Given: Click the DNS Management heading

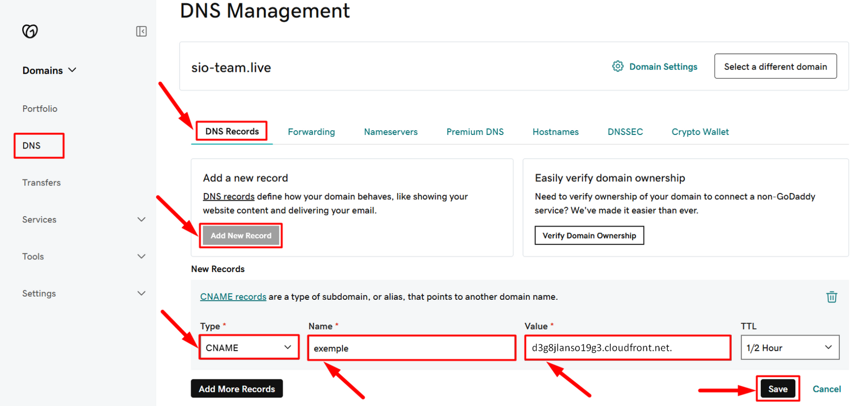Looking at the screenshot, I should click(265, 11).
